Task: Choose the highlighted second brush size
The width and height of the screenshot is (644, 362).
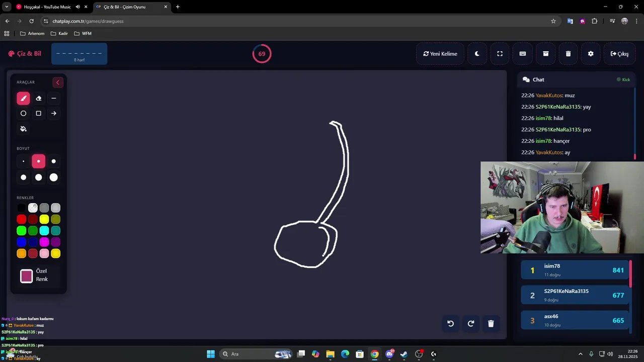Action: pyautogui.click(x=38, y=161)
